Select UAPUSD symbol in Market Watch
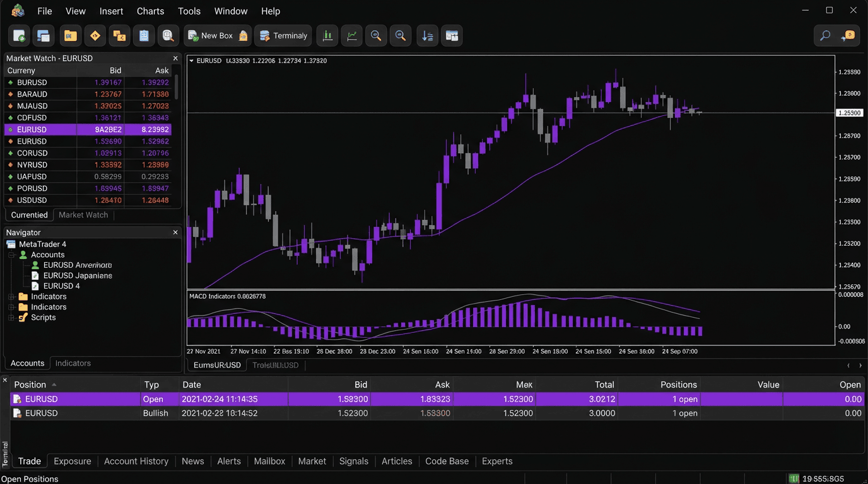This screenshot has width=868, height=484. [x=32, y=176]
